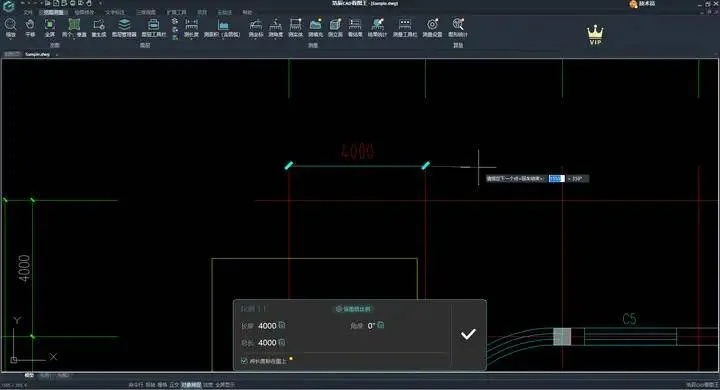Screen dimensions: 720x390
Task: Toggle ortho mode in status bar
Action: coord(174,384)
